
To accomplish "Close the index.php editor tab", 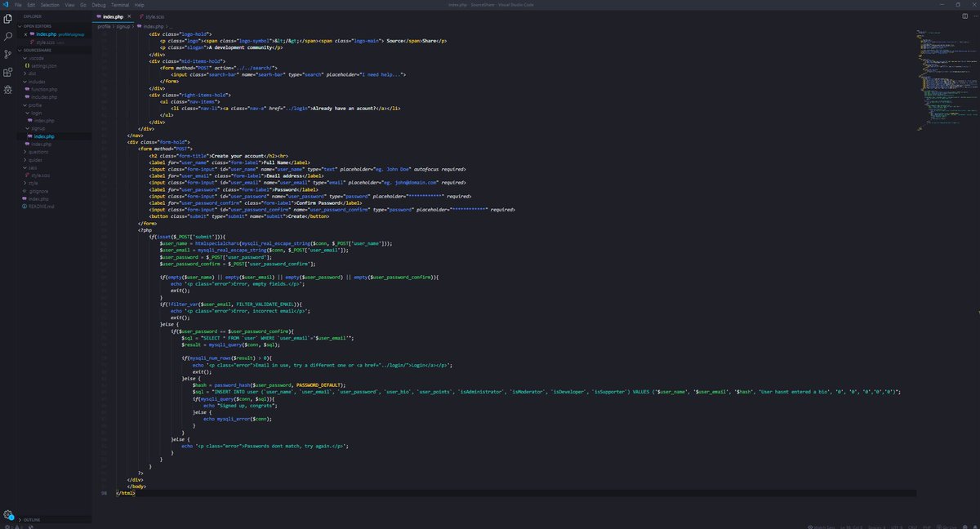I will (129, 16).
